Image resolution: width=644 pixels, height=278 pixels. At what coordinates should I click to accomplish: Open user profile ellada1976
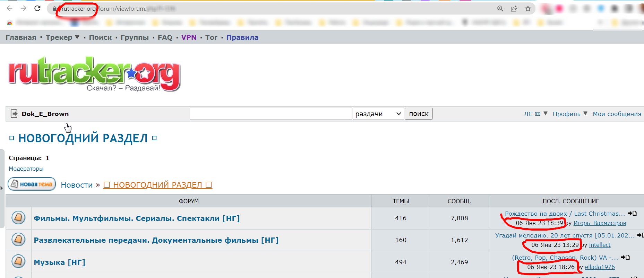[600, 267]
